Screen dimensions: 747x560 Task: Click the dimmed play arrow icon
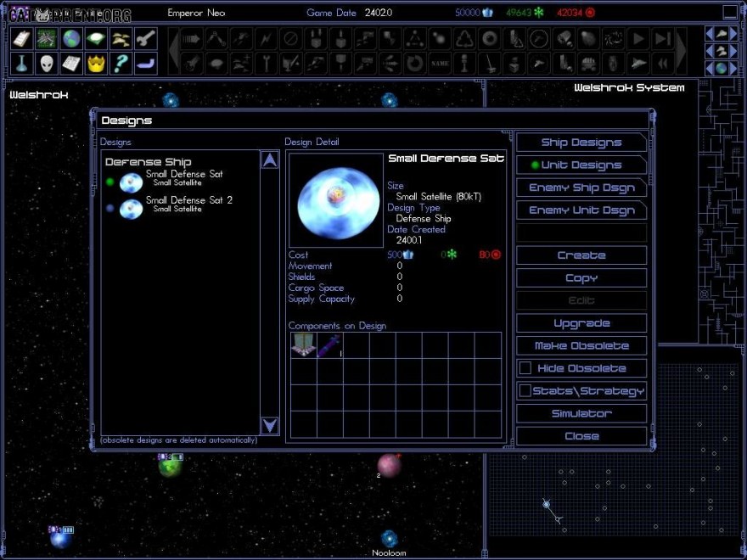[637, 38]
